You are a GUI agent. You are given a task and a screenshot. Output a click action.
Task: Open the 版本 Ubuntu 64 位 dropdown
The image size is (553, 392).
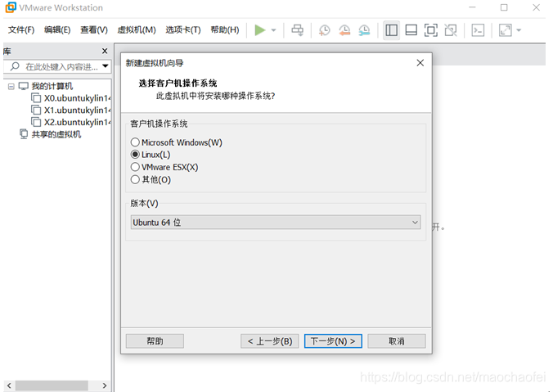point(276,223)
